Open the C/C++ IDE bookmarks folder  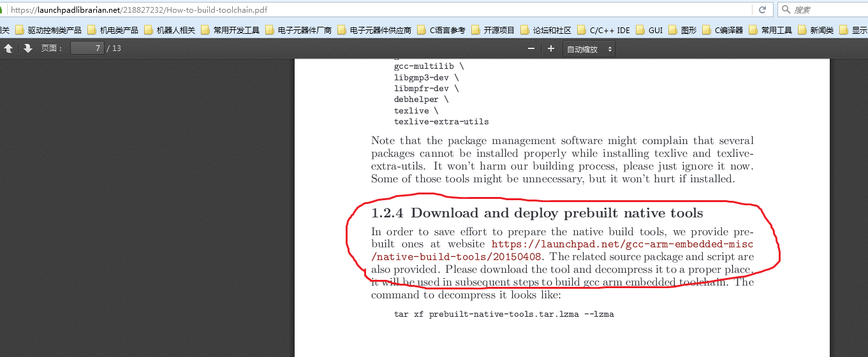coord(603,30)
